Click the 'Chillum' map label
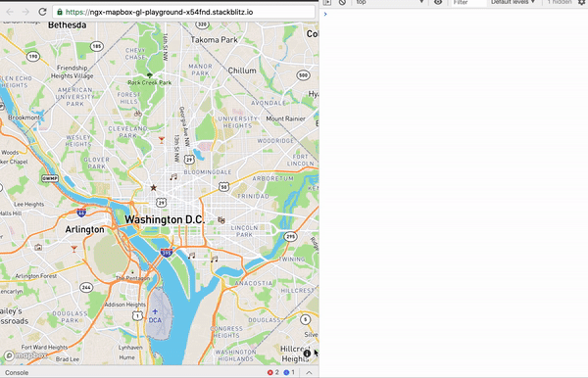The height and width of the screenshot is (378, 588). (x=242, y=71)
